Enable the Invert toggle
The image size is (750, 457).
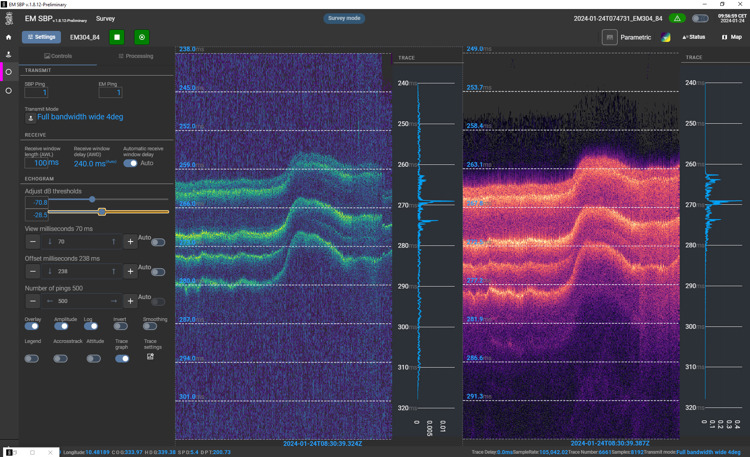[x=120, y=326]
